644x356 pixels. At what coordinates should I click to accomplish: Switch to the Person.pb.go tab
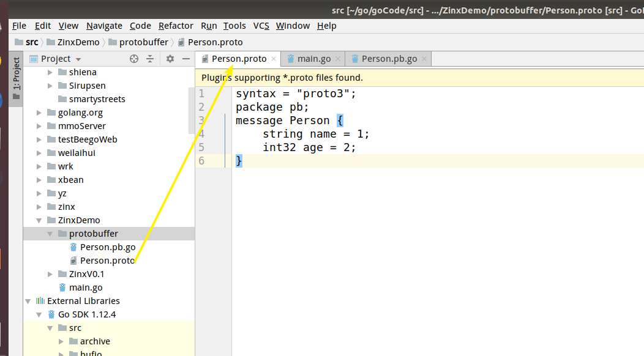[x=389, y=59]
